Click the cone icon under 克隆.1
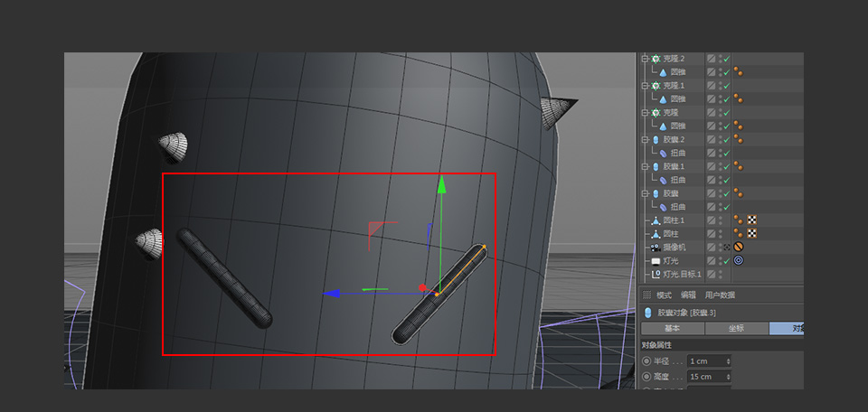The height and width of the screenshot is (412, 868). tap(663, 99)
